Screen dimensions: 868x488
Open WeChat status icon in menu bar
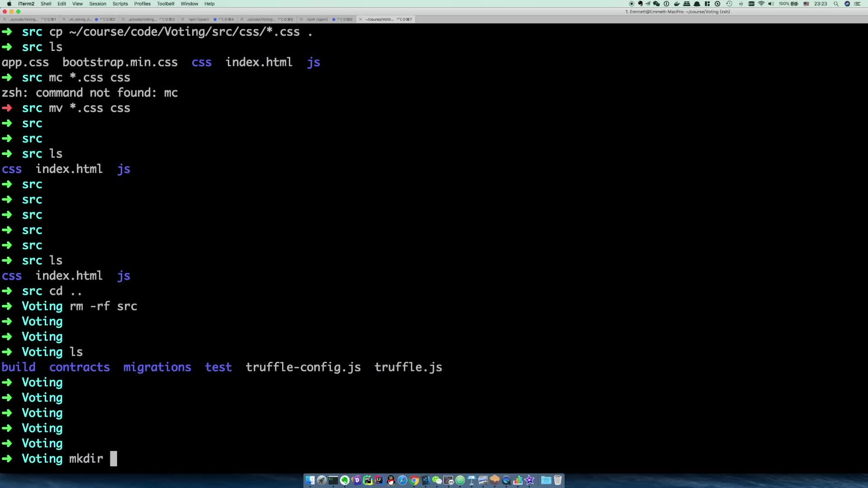coord(656,4)
